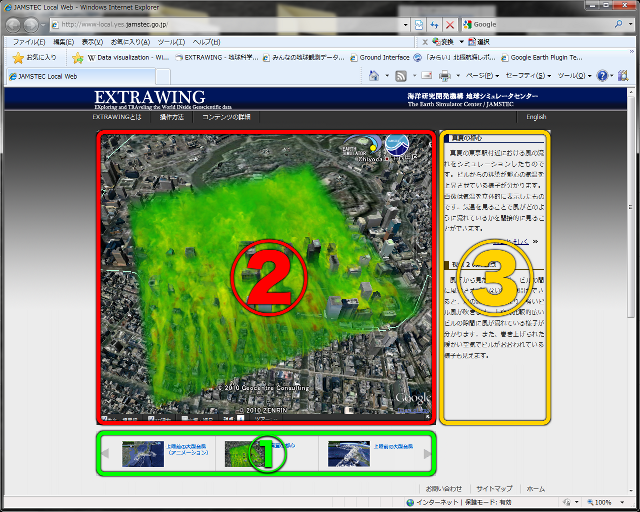Open the RSS feeds icon

click(x=401, y=76)
